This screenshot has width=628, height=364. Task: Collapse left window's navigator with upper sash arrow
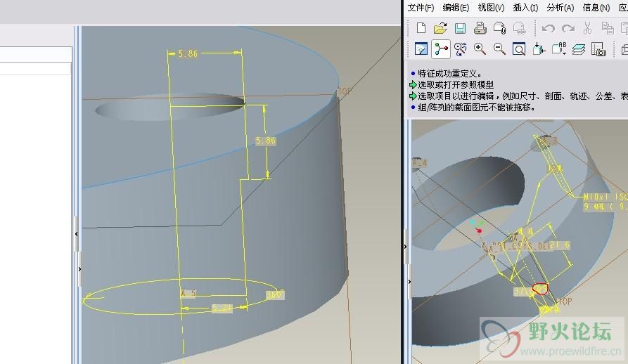[76, 234]
